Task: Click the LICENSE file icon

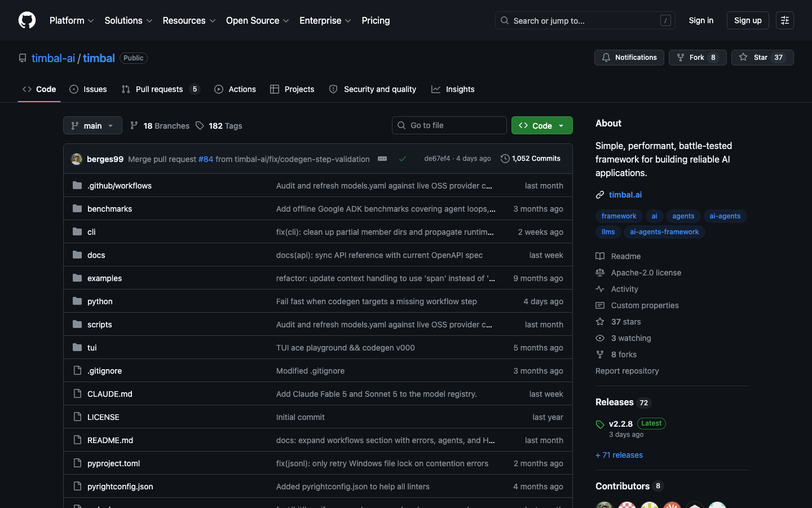Action: (x=77, y=417)
